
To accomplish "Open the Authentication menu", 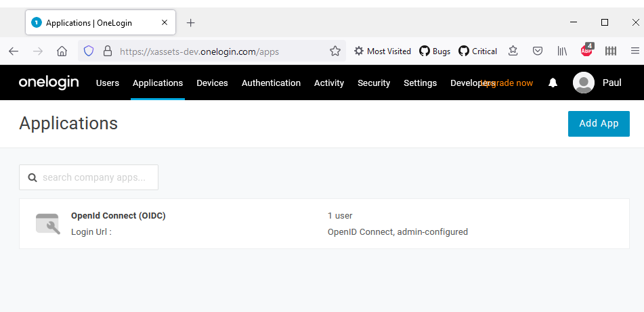I will 271,83.
